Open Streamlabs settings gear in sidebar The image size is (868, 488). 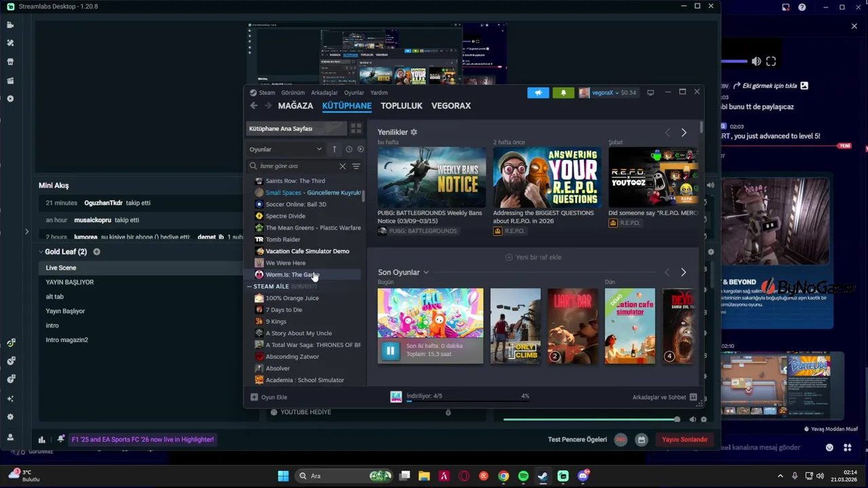pos(10,417)
